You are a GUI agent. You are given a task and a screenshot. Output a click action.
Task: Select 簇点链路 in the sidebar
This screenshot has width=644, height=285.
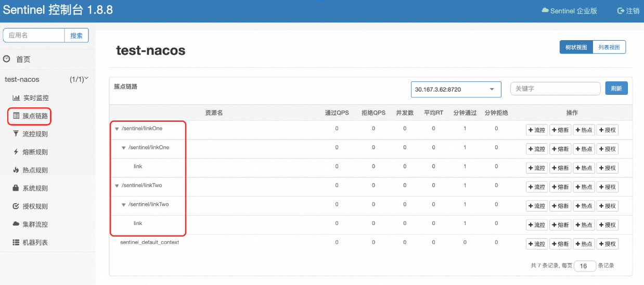tap(35, 116)
